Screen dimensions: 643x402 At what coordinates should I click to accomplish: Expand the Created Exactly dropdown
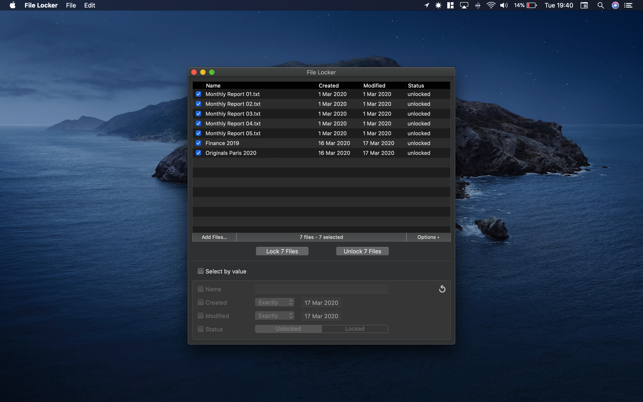tap(275, 302)
